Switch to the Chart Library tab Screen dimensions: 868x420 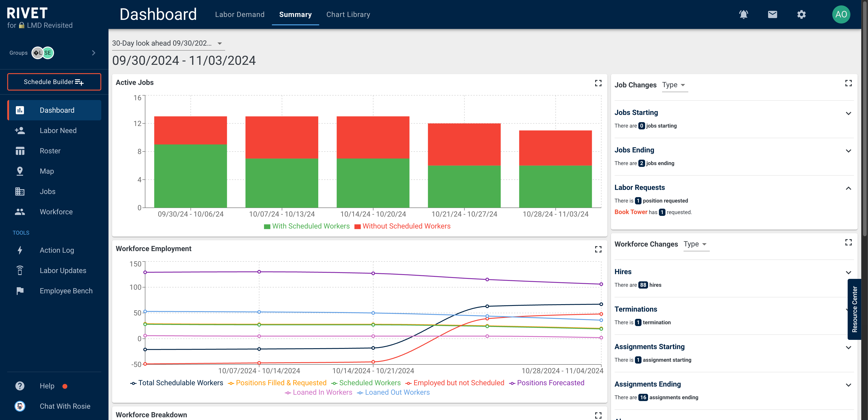point(348,14)
